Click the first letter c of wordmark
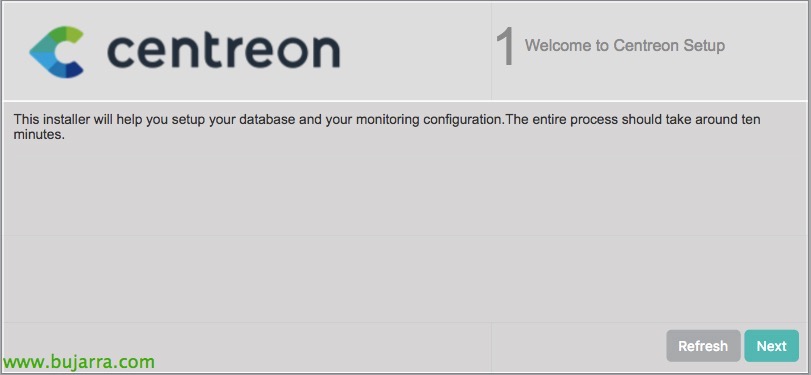 tap(121, 54)
